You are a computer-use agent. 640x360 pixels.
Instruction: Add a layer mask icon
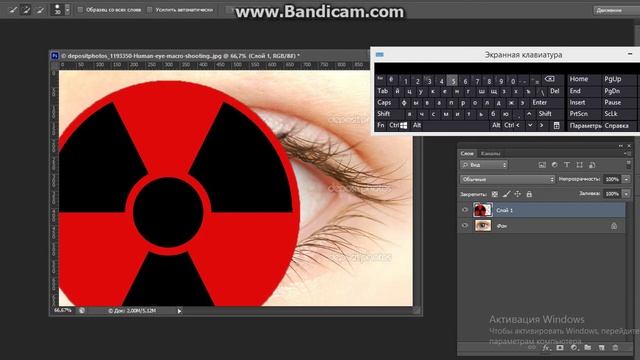click(560, 348)
